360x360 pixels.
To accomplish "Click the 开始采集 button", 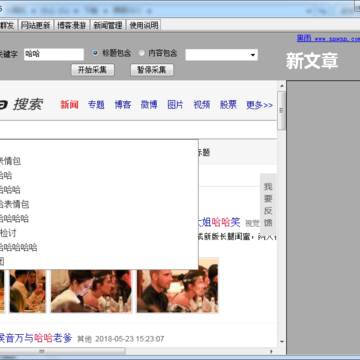I will click(93, 70).
